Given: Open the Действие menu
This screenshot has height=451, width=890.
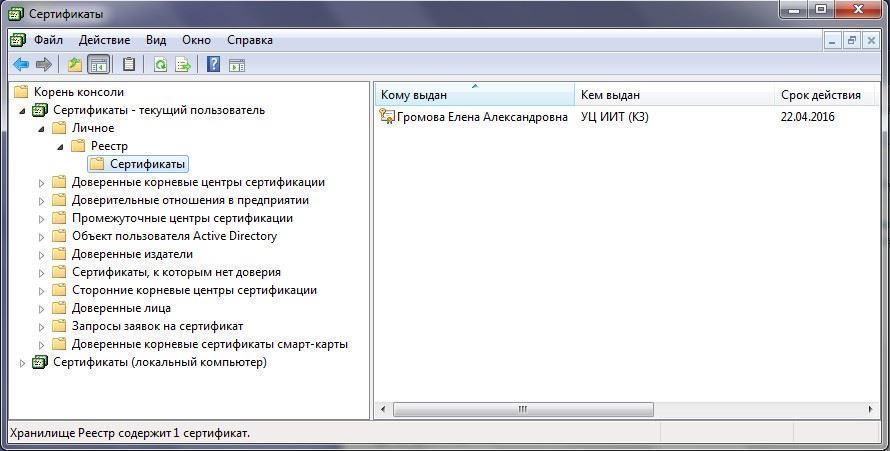Looking at the screenshot, I should (x=104, y=40).
